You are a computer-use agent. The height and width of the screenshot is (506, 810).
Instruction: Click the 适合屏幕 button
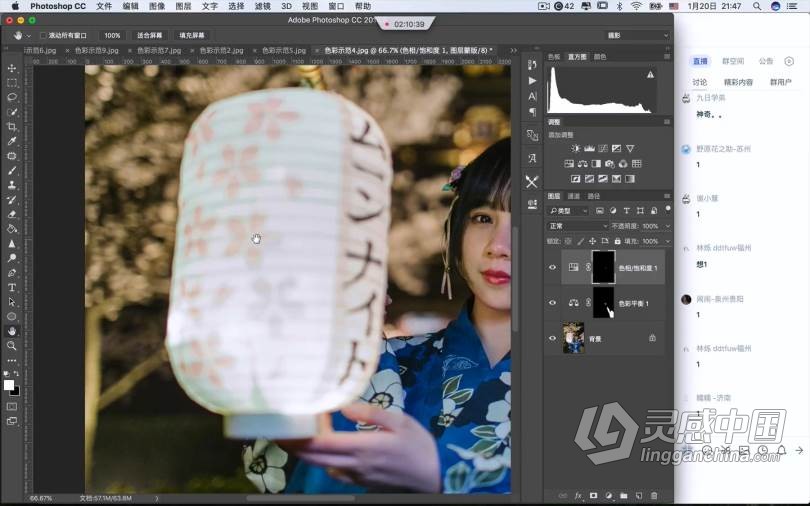149,36
